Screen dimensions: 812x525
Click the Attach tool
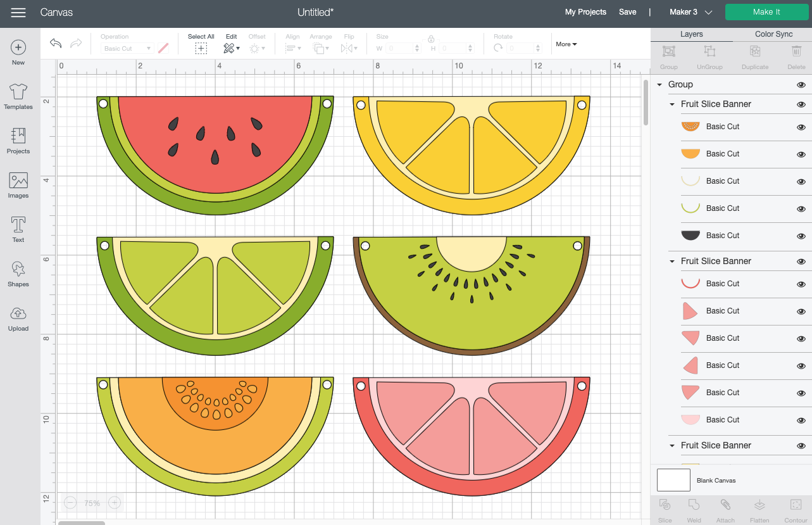tap(725, 510)
